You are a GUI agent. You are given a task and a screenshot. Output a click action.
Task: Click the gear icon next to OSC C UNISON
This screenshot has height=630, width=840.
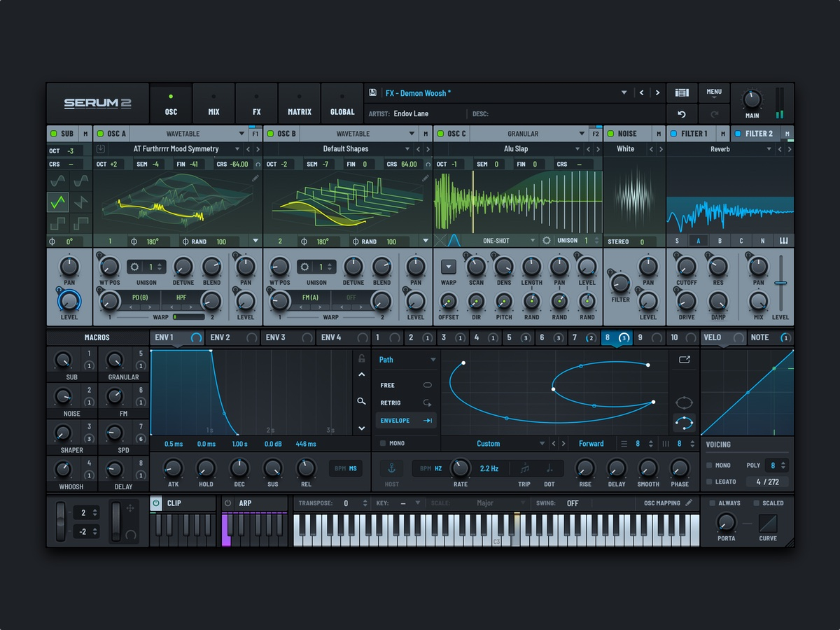547,241
